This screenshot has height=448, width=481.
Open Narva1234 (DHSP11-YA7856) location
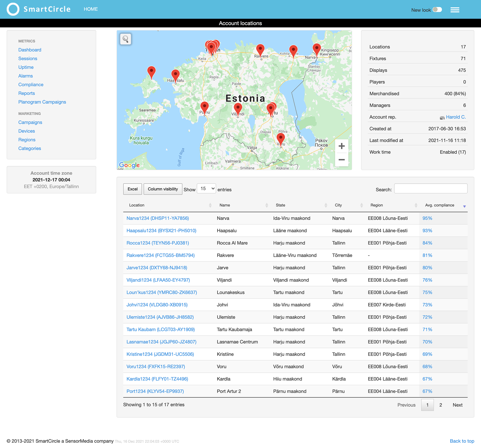coord(158,218)
